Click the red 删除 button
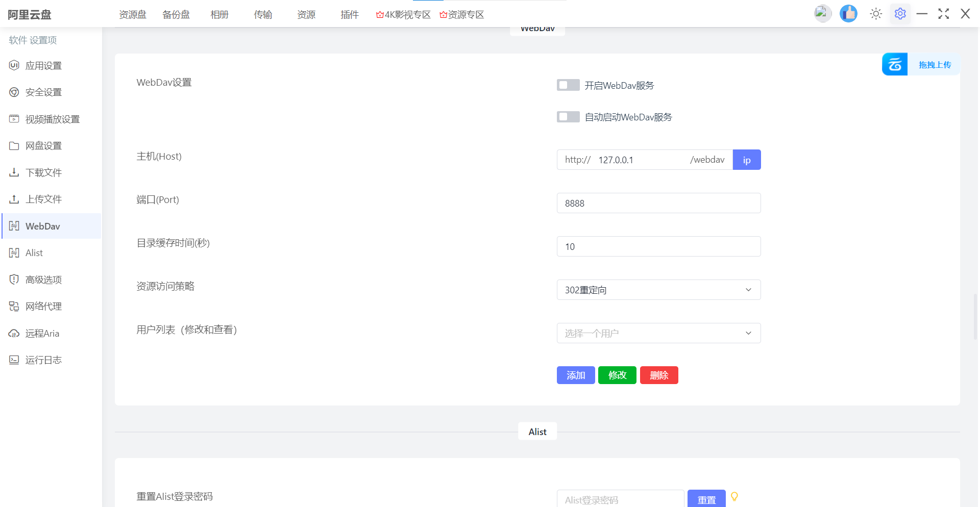Viewport: 980px width, 507px height. (x=659, y=375)
